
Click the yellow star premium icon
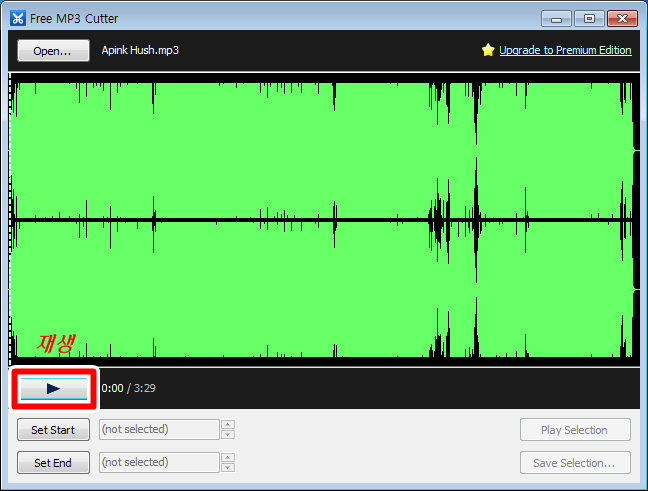[x=488, y=50]
